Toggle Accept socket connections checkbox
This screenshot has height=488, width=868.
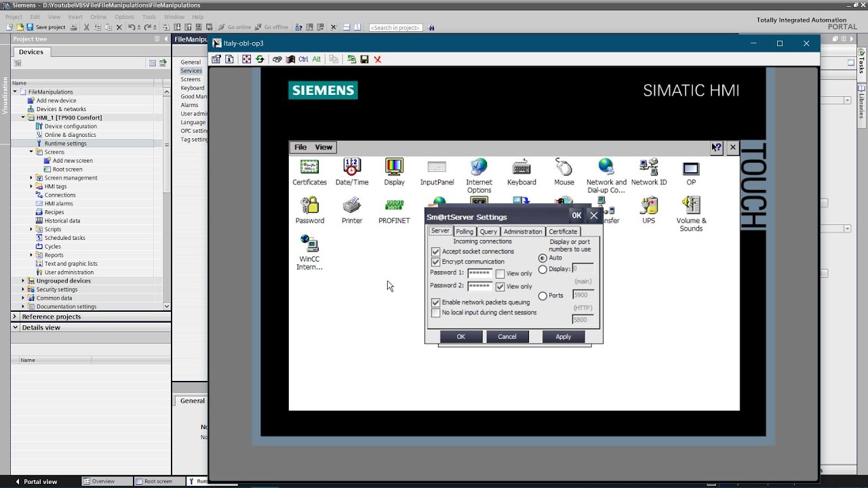click(x=435, y=251)
